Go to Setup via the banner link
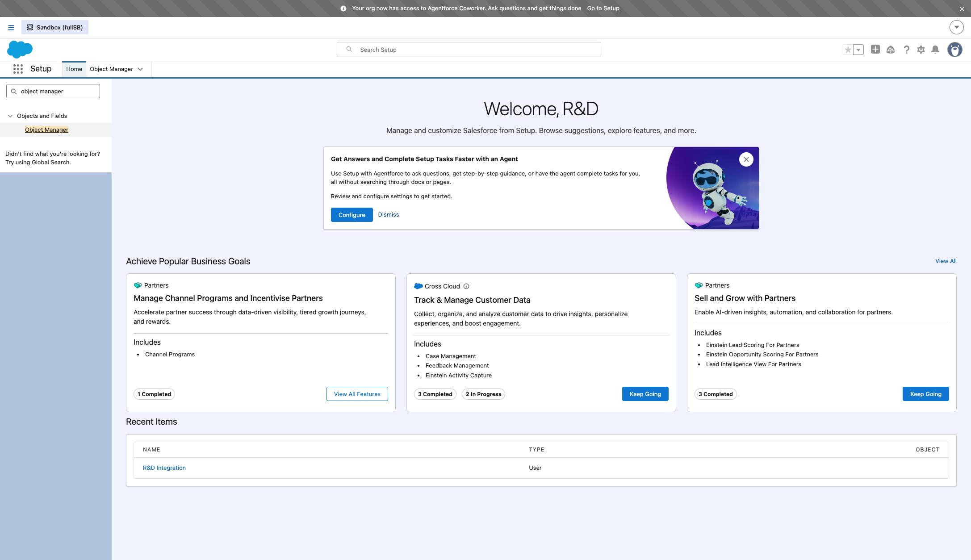The height and width of the screenshot is (560, 971). (x=603, y=8)
